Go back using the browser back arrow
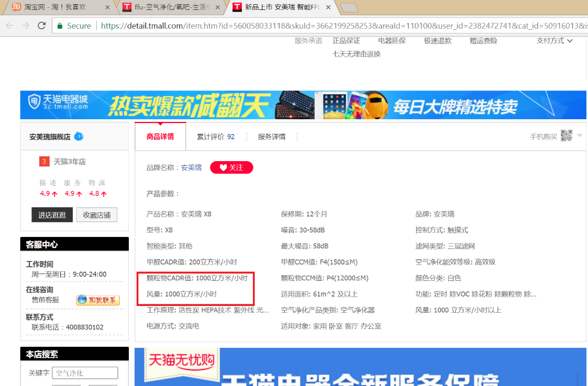 pos(10,26)
